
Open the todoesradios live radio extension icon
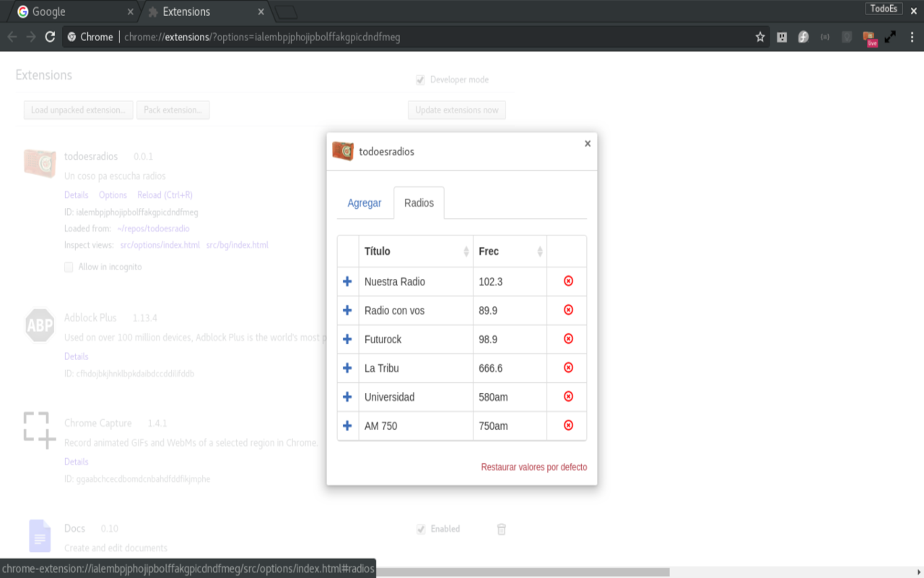coord(869,38)
